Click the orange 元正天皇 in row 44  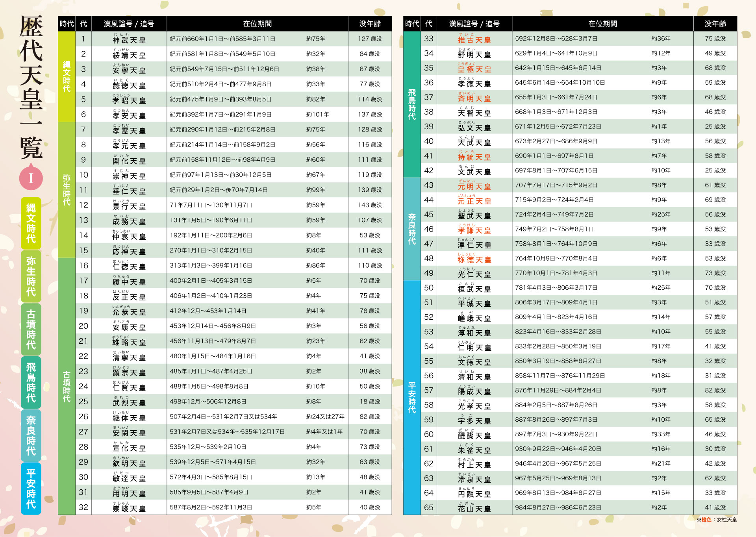tap(474, 201)
